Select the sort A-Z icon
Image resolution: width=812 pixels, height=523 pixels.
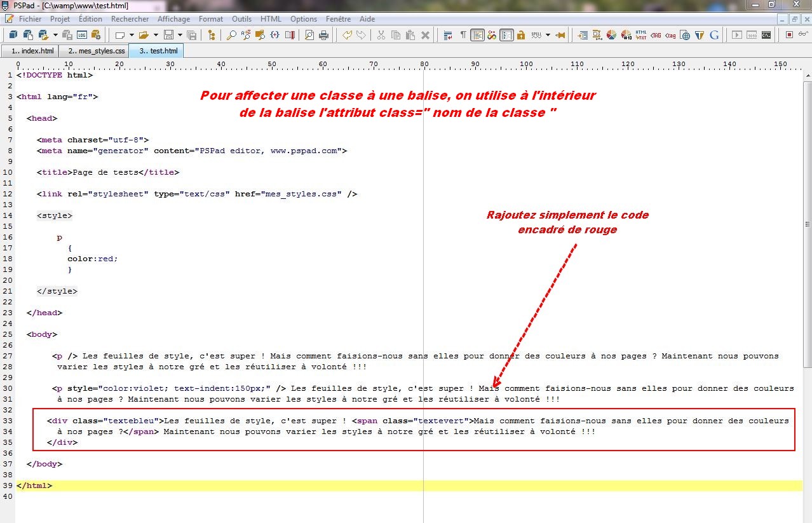coord(245,35)
